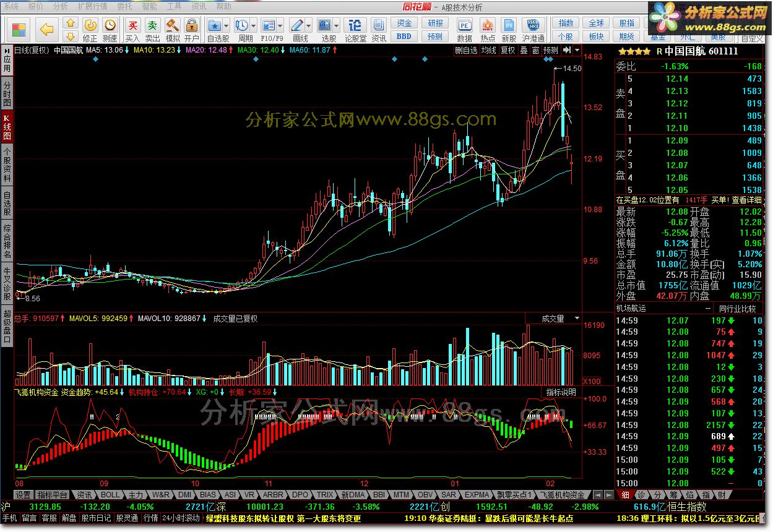Toggle 复权 price adjustment

pos(508,50)
